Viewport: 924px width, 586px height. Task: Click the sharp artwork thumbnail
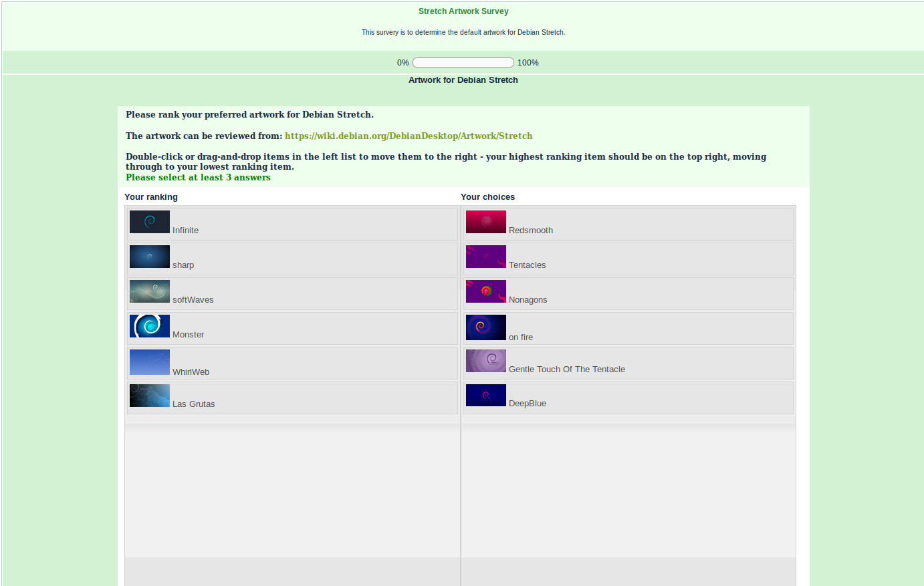pyautogui.click(x=150, y=257)
